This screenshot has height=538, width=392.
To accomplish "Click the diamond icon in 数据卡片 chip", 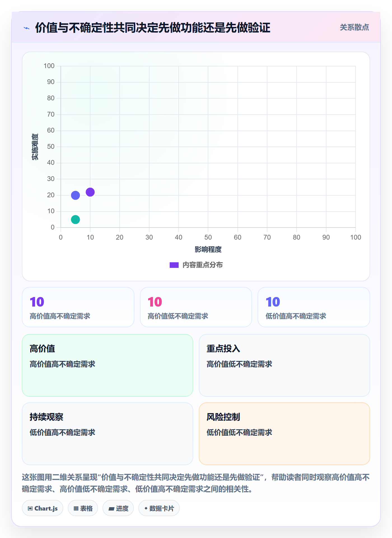I will tap(146, 508).
